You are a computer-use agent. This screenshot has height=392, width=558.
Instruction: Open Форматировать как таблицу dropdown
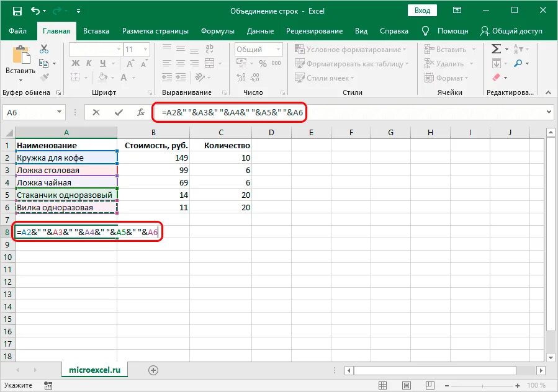[x=351, y=64]
